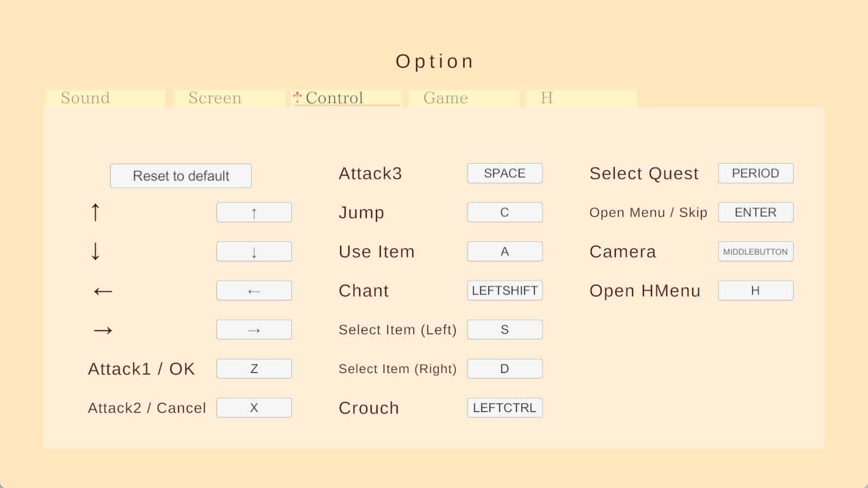Switch to the Sound tab
This screenshot has height=488, width=868.
point(106,98)
